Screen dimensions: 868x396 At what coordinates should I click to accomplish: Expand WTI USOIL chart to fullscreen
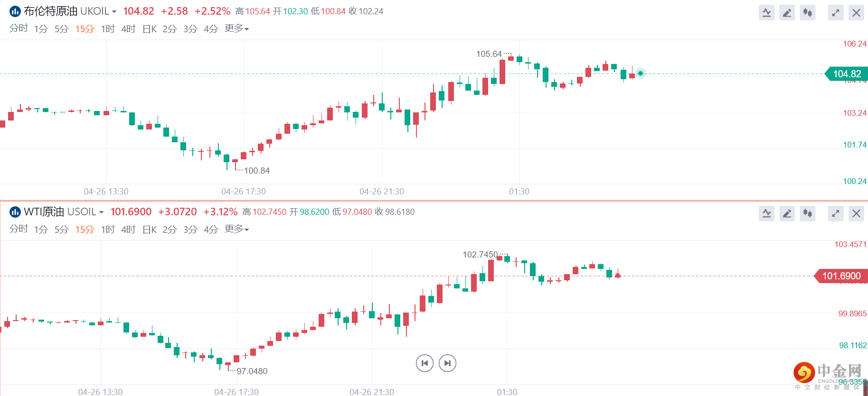tap(836, 213)
